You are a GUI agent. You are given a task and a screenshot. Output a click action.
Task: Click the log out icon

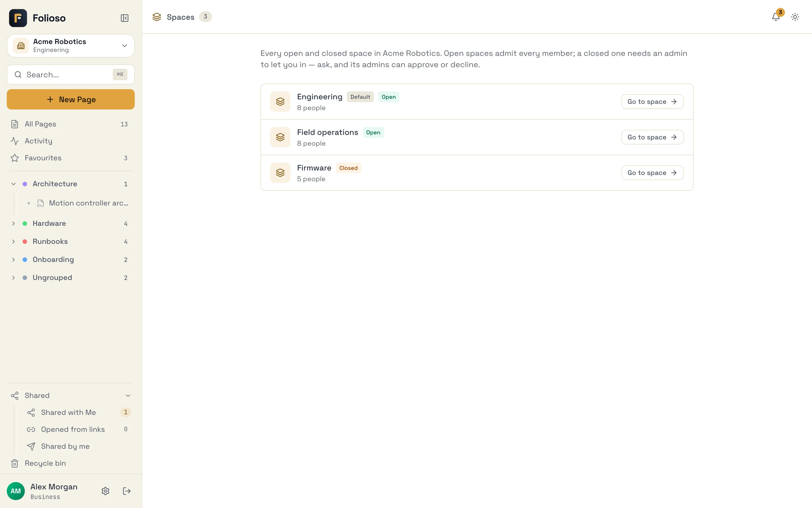click(127, 491)
